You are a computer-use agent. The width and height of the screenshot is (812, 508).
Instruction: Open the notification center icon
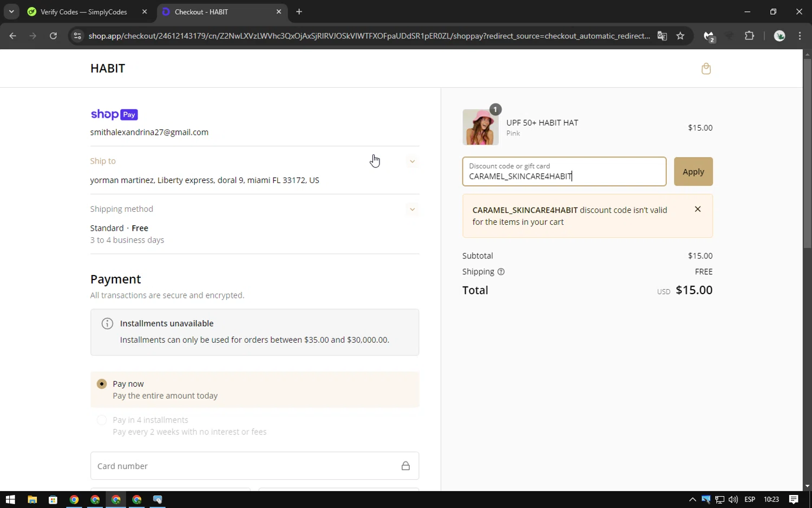(794, 499)
